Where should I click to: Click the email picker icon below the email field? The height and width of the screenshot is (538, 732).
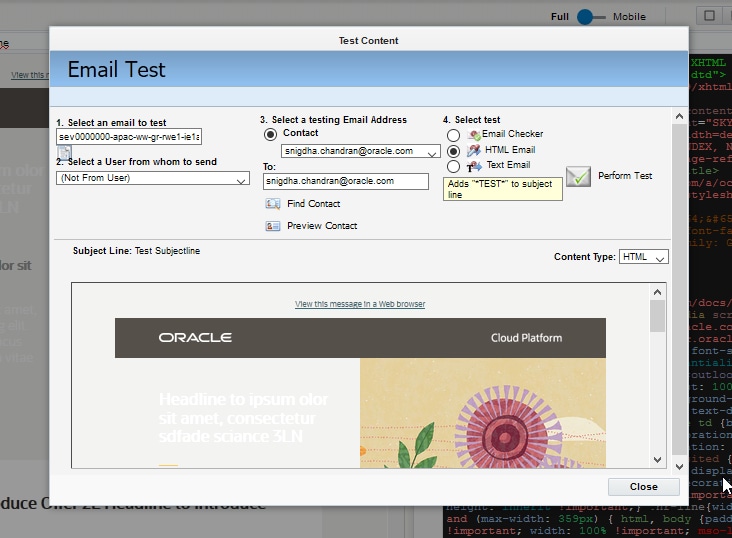click(x=64, y=152)
